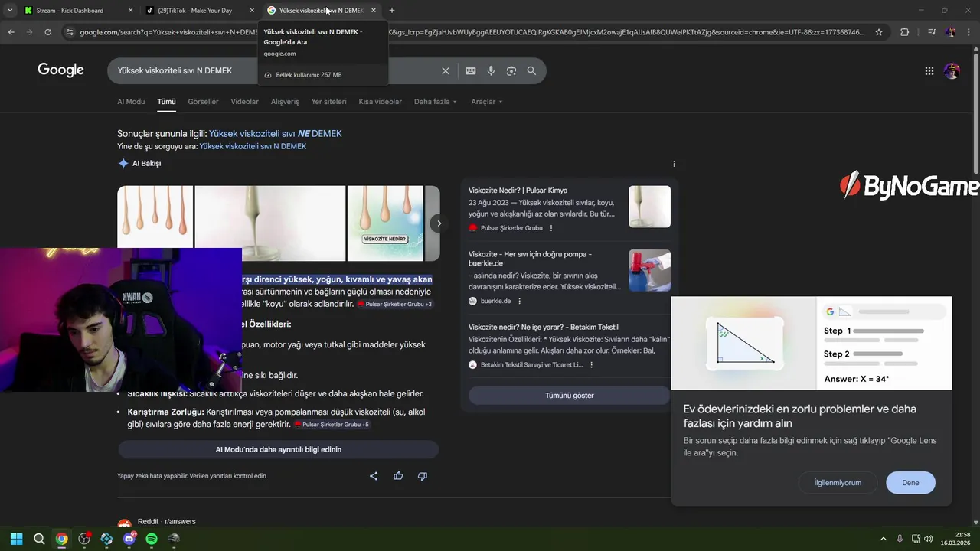
Task: Click suggested query 'Yüksek viskoziteli sıvı NE DEMEK'
Action: (276, 134)
